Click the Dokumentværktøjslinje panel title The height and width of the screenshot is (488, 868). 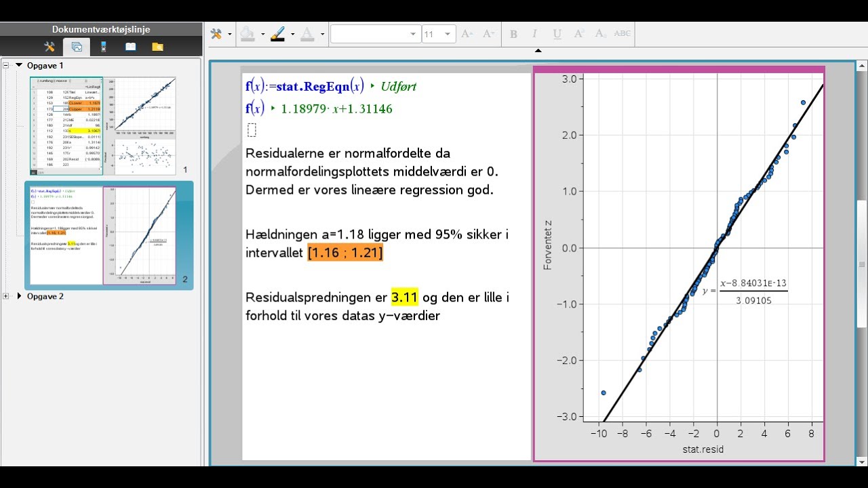(101, 29)
